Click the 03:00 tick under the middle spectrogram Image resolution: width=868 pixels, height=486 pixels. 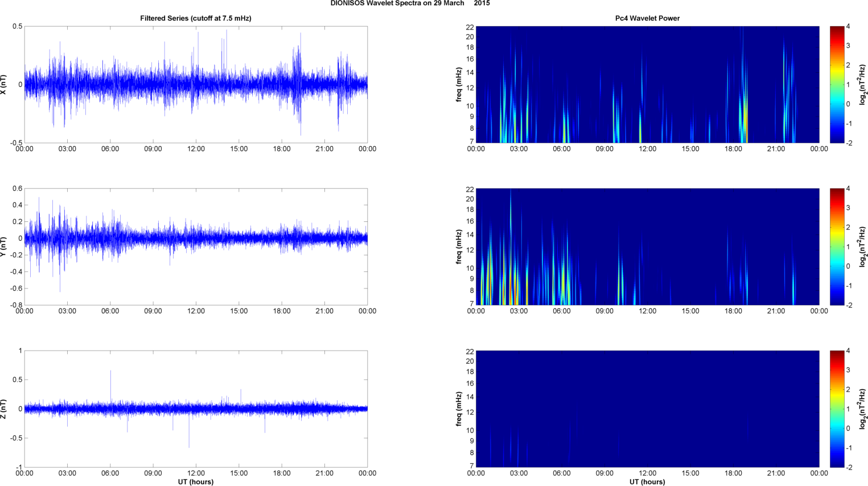tap(519, 311)
